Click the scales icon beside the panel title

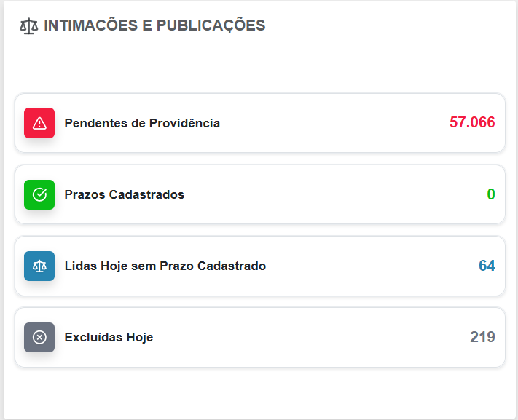coord(28,25)
